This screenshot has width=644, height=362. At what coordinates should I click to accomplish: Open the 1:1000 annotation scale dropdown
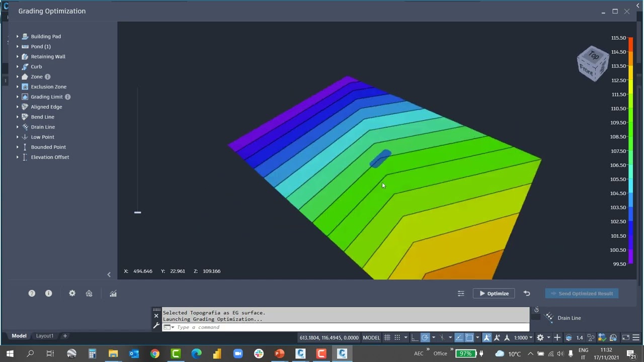tap(523, 338)
